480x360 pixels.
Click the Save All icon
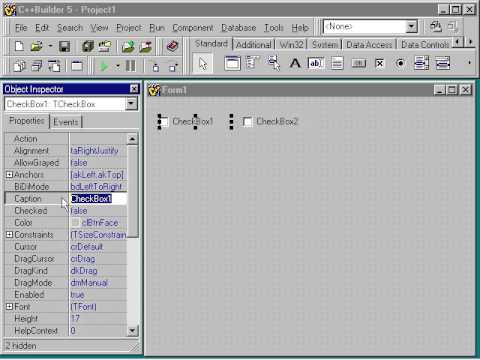(x=88, y=46)
